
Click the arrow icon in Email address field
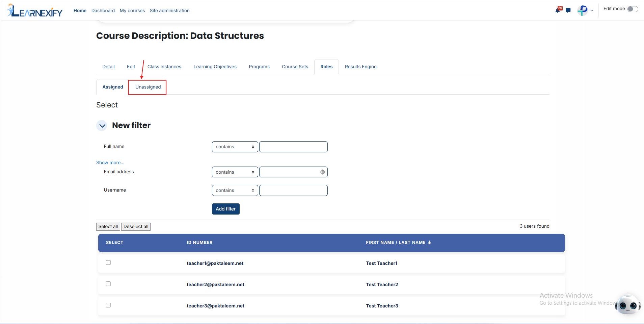coord(323,172)
